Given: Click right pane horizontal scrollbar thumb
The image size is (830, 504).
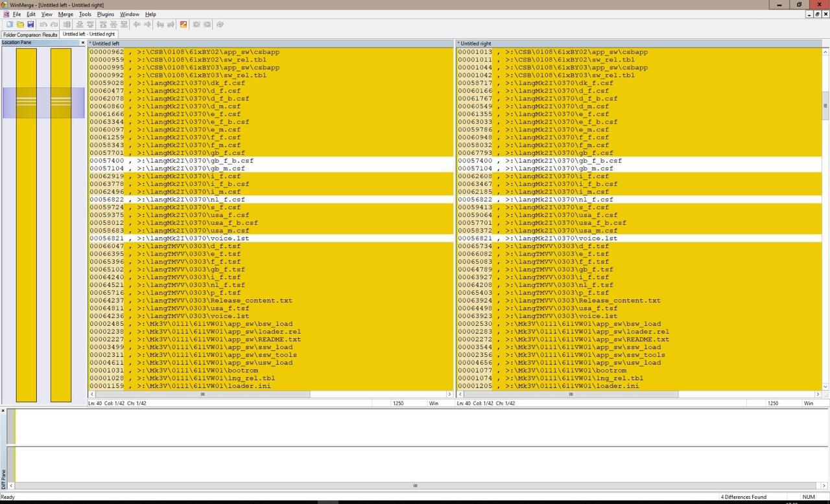Looking at the screenshot, I should coord(571,394).
